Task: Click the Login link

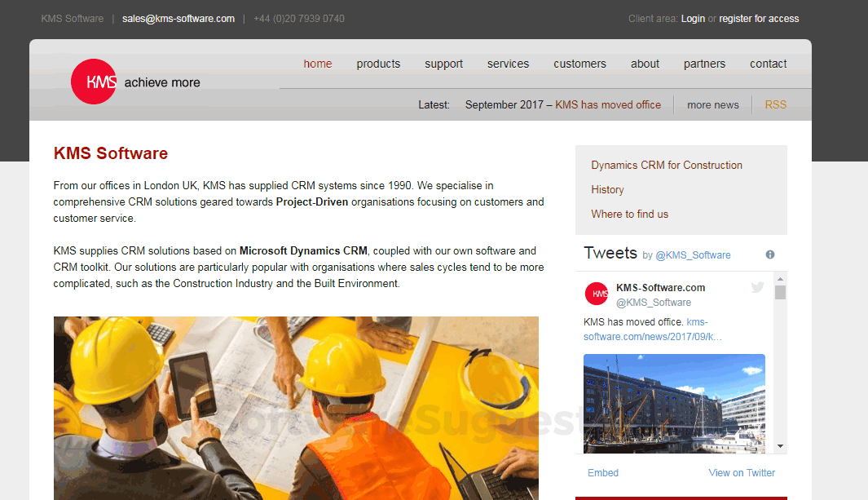Action: [x=693, y=18]
